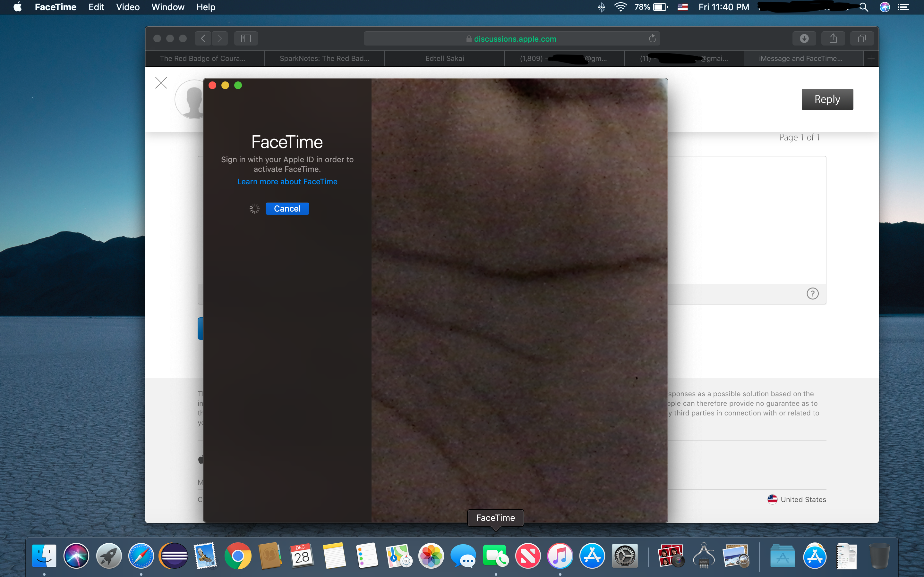924x577 pixels.
Task: Open Learn more about FaceTime link
Action: pos(287,182)
